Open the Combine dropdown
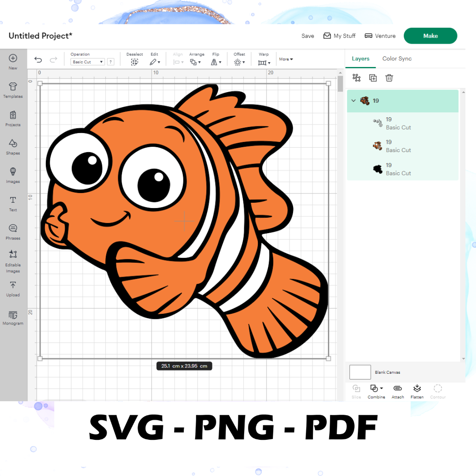Viewport: 476px width, 476px height. (x=376, y=391)
